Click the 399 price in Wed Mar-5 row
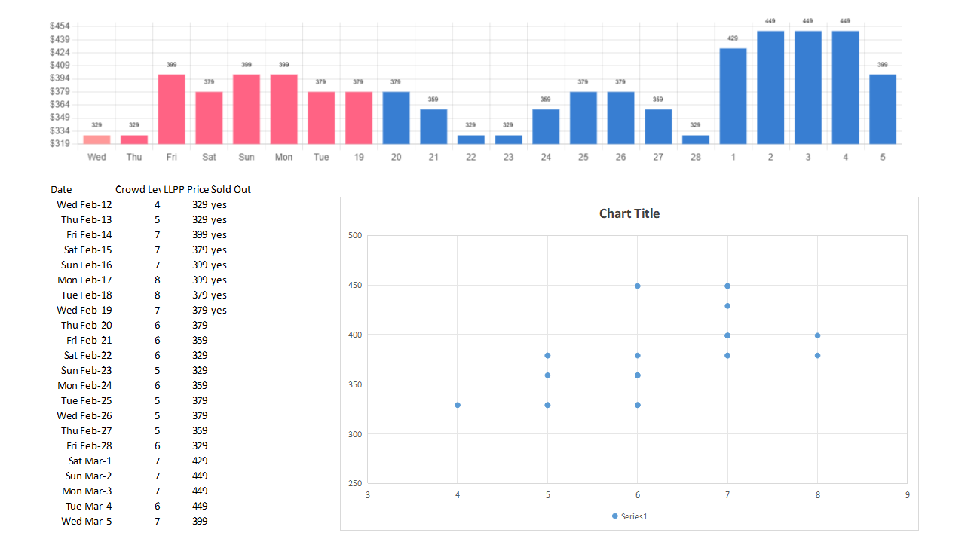This screenshot has height=545, width=980. [200, 521]
